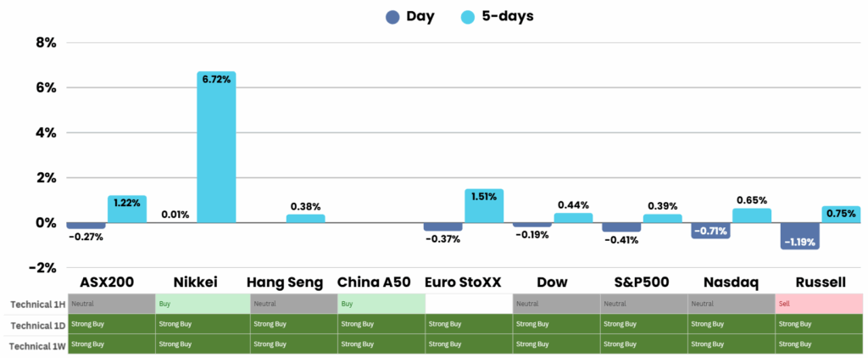The width and height of the screenshot is (868, 358).
Task: Click the Technical 1H row label
Action: tap(33, 304)
